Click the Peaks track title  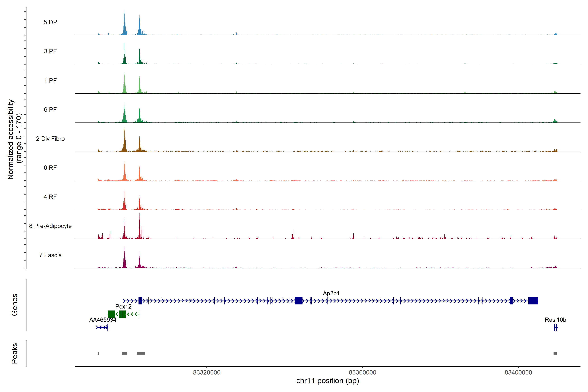point(15,353)
